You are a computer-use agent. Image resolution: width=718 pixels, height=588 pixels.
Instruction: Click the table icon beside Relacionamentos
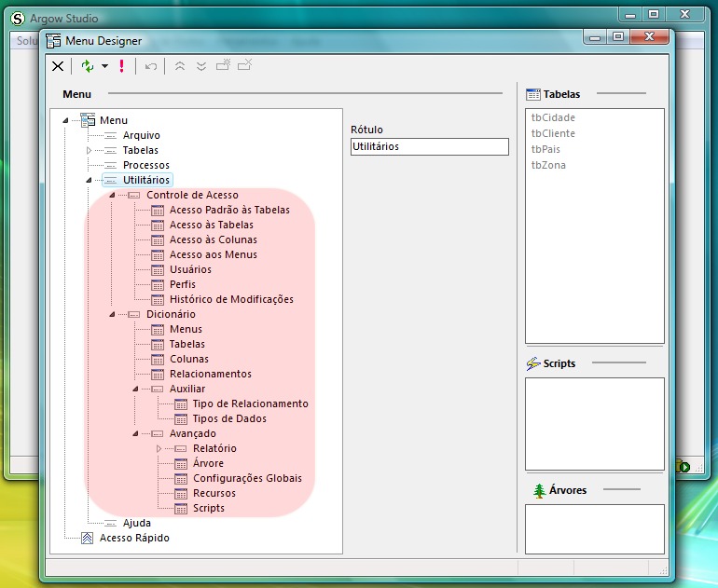coord(158,375)
